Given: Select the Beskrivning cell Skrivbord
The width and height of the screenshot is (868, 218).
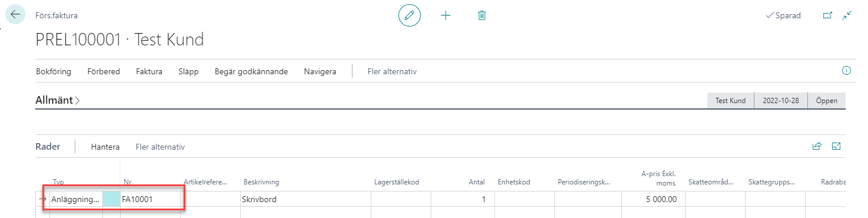Looking at the screenshot, I should coord(305,199).
